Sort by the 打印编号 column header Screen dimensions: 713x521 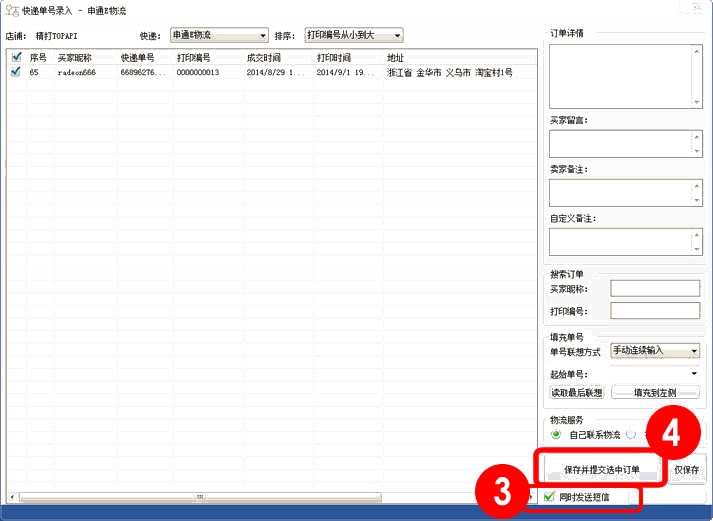(x=194, y=58)
